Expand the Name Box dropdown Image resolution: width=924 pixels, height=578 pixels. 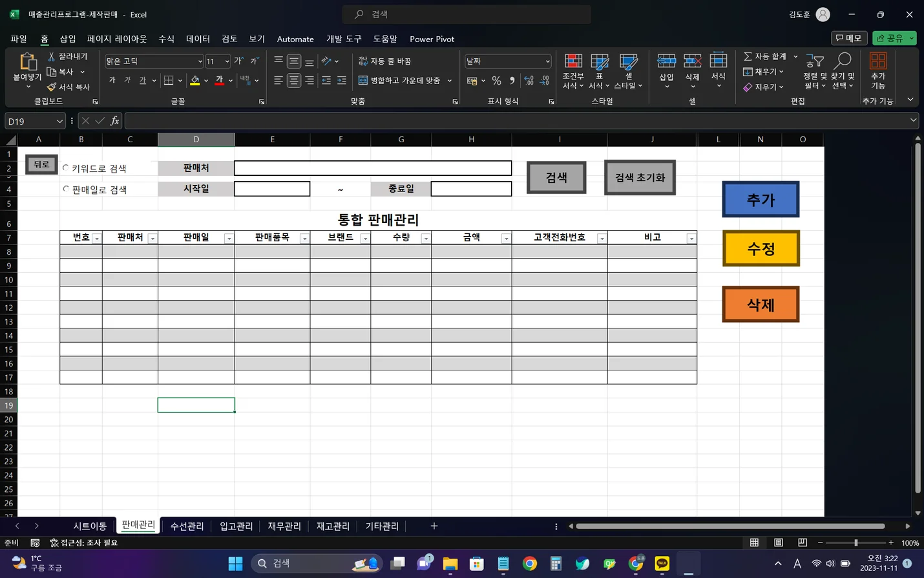coord(59,121)
